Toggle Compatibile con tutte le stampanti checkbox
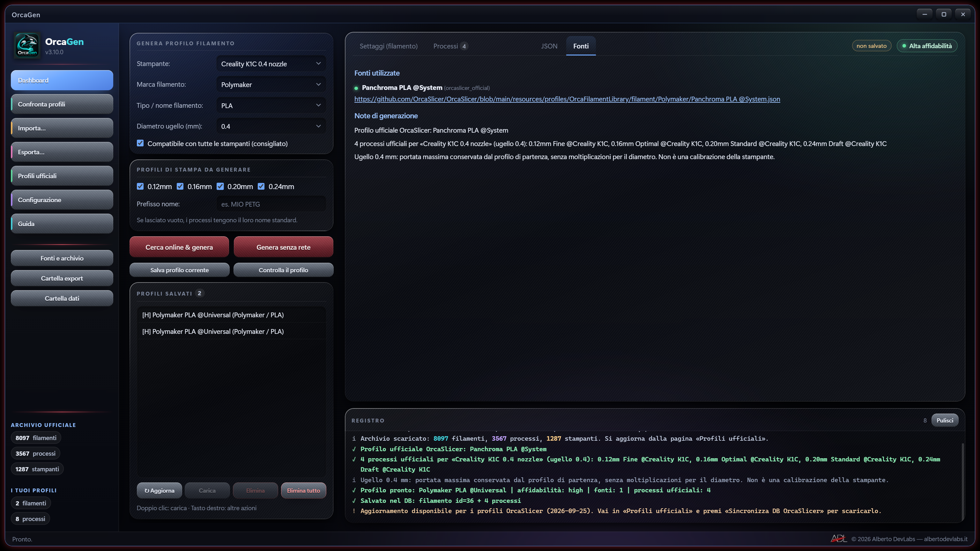This screenshot has height=551, width=980. (140, 143)
